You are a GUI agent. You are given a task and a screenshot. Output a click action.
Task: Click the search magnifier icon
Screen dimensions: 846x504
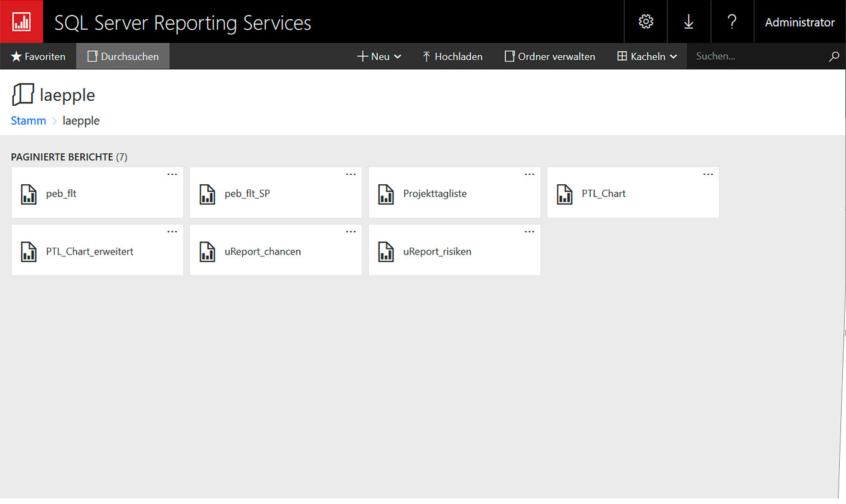coord(834,57)
